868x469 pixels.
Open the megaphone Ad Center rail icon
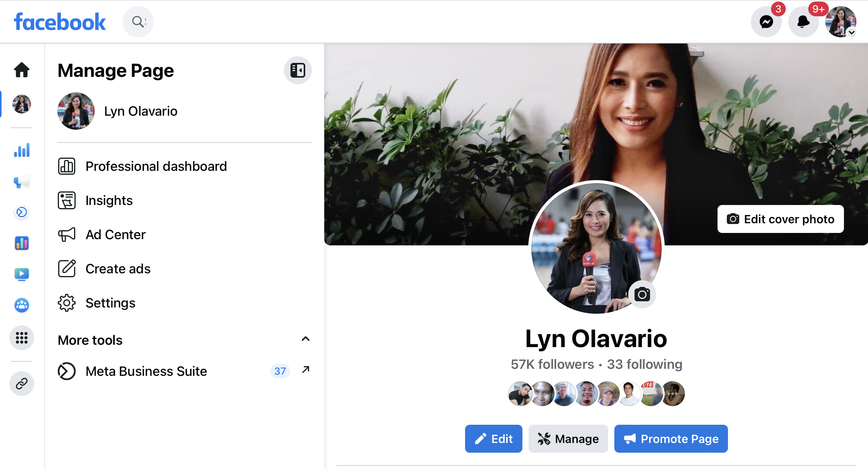22,181
